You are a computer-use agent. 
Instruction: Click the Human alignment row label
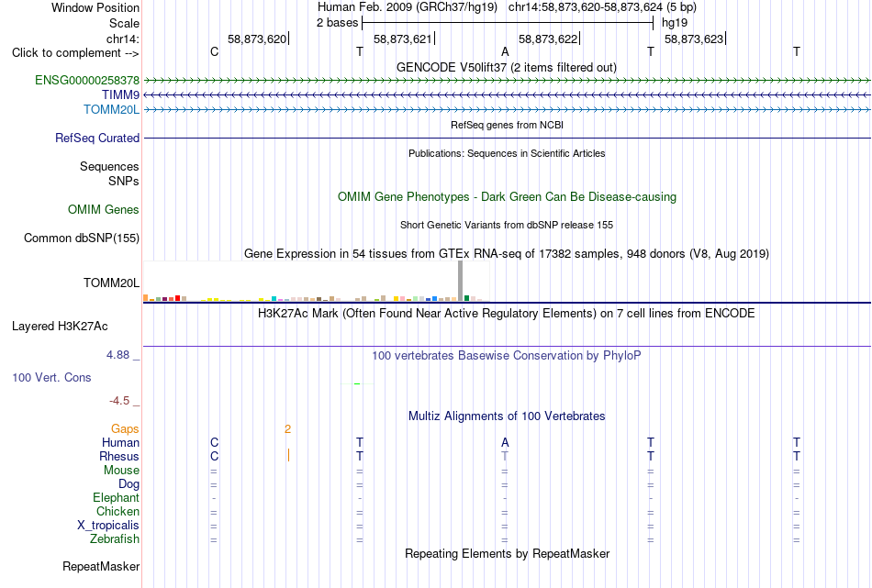(120, 443)
